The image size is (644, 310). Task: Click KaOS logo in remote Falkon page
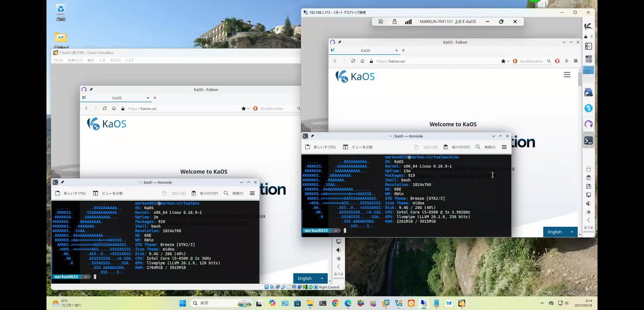click(x=355, y=76)
